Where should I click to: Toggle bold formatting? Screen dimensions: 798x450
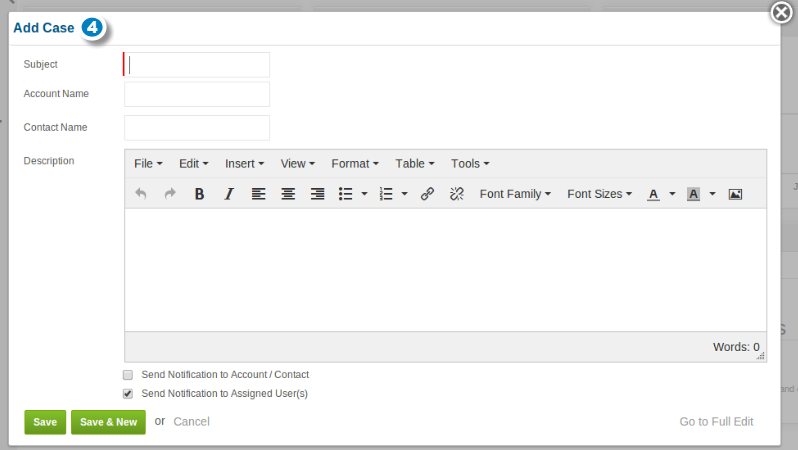[x=200, y=194]
